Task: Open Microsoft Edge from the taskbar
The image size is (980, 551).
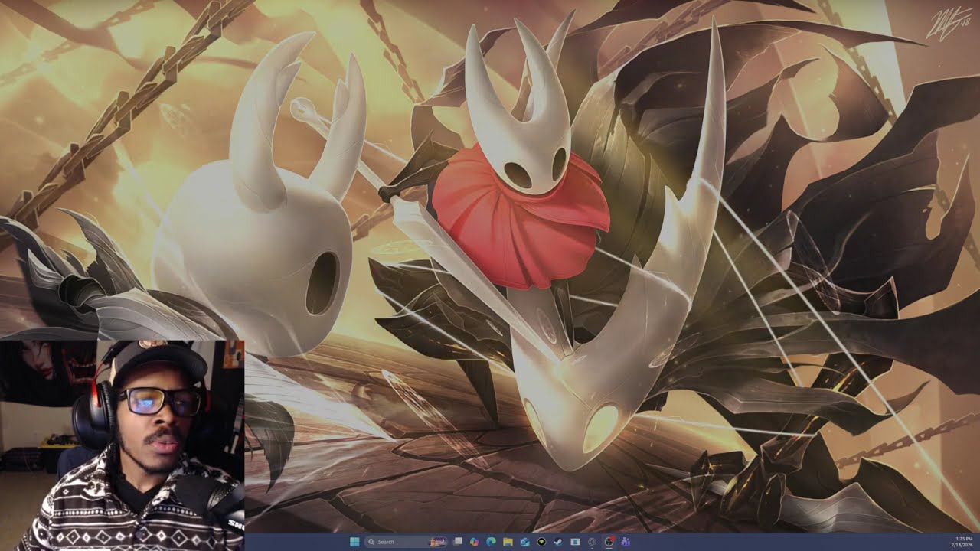Action: coord(491,542)
